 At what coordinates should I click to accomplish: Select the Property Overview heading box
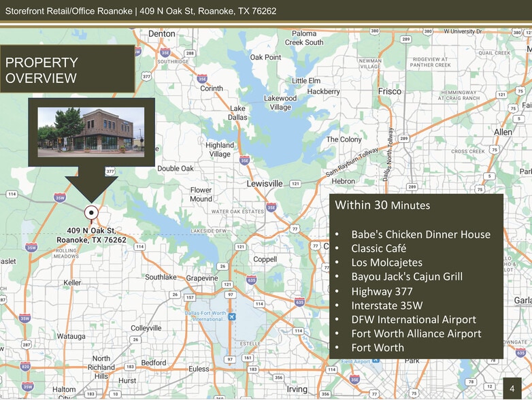tap(67, 70)
